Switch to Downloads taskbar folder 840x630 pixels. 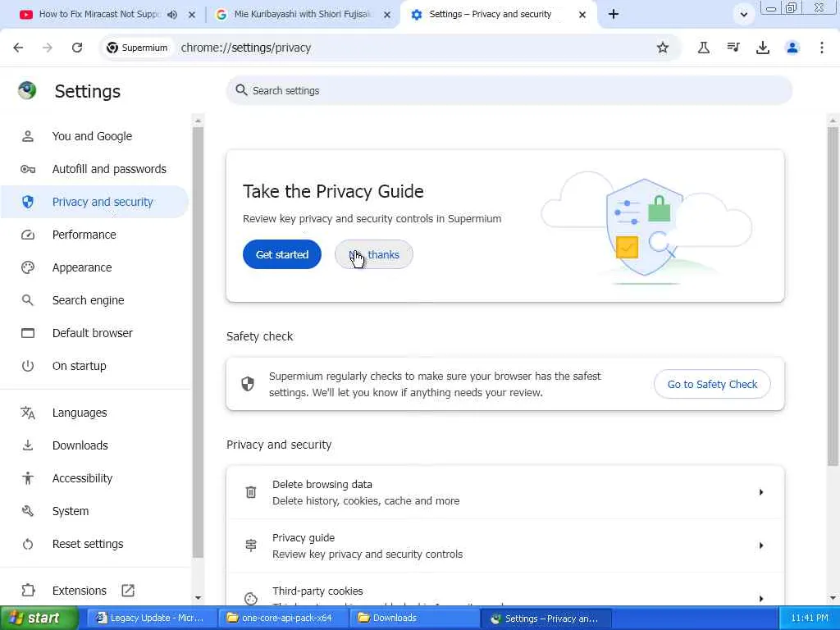click(413, 618)
